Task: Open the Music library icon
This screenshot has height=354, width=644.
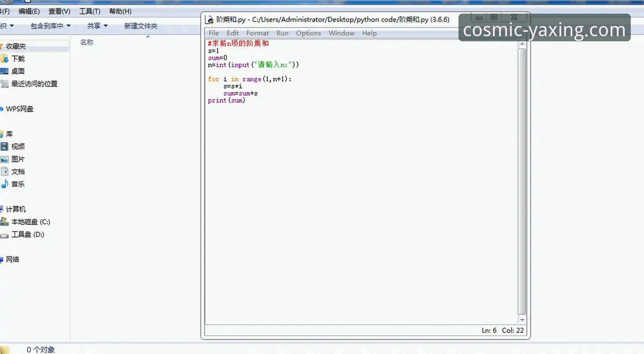Action: (5, 184)
